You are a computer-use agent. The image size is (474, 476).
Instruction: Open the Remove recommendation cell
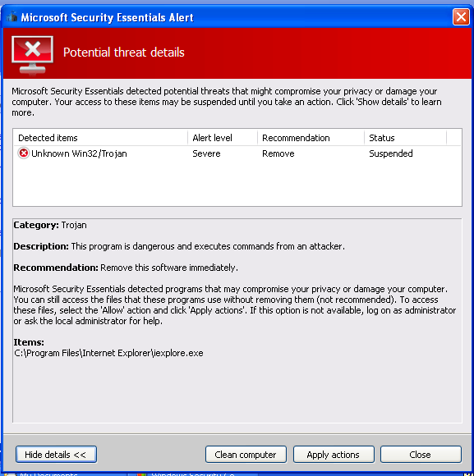[x=278, y=153]
